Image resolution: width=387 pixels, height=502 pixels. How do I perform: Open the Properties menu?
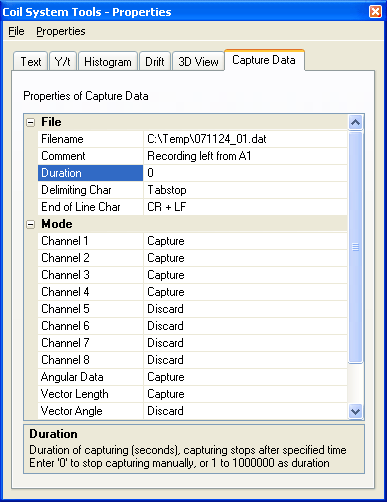(61, 31)
